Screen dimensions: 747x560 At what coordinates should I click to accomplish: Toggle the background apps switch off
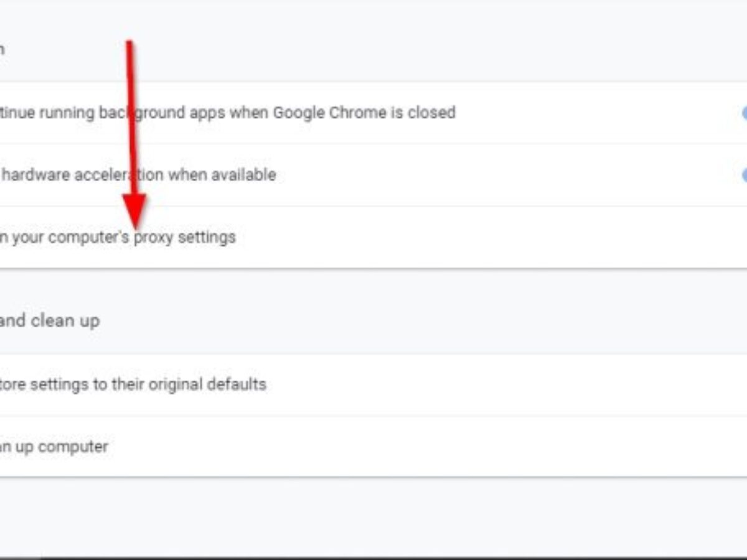coord(743,113)
